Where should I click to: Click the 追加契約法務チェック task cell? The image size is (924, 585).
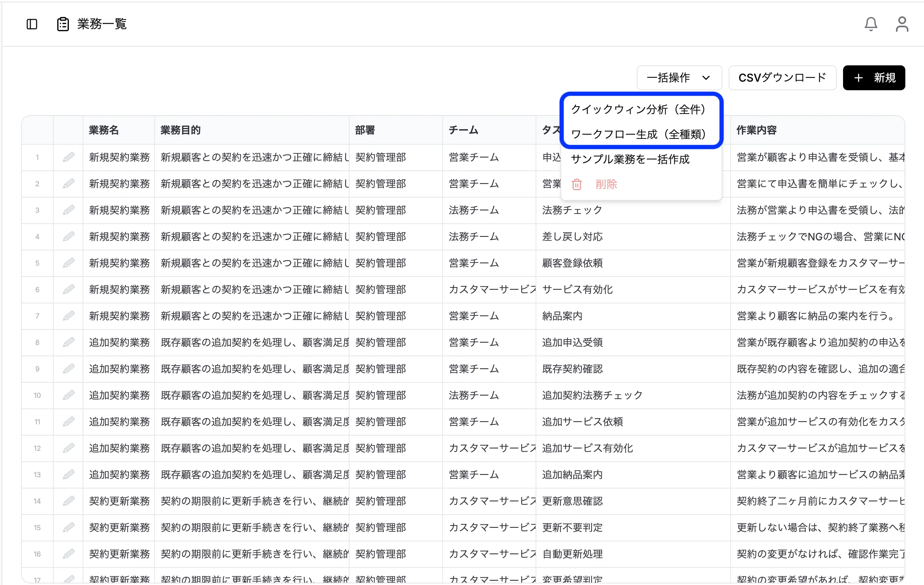pyautogui.click(x=633, y=396)
